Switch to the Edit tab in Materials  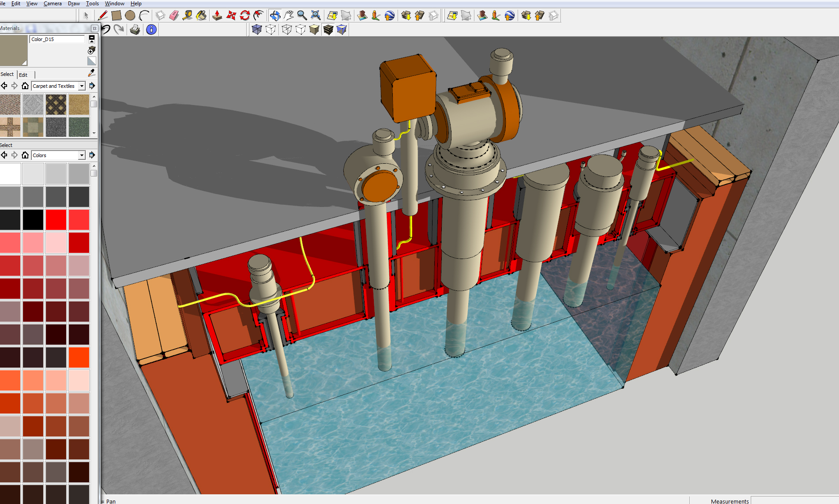pyautogui.click(x=23, y=75)
